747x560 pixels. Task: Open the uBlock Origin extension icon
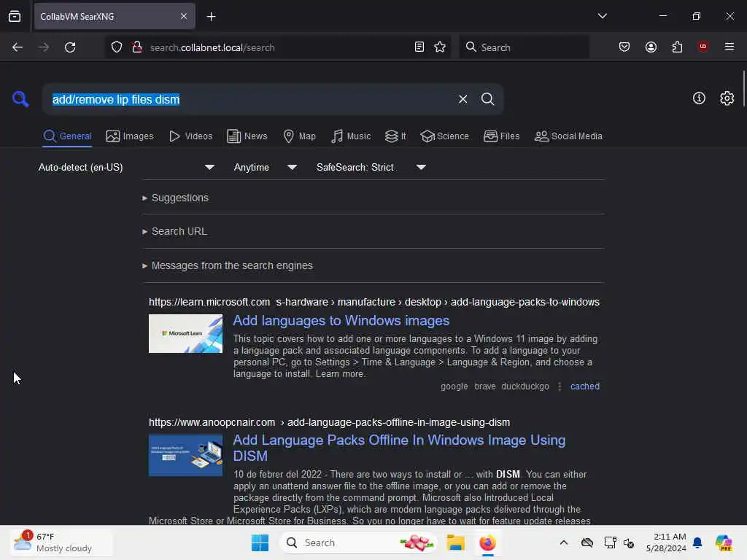tap(703, 47)
